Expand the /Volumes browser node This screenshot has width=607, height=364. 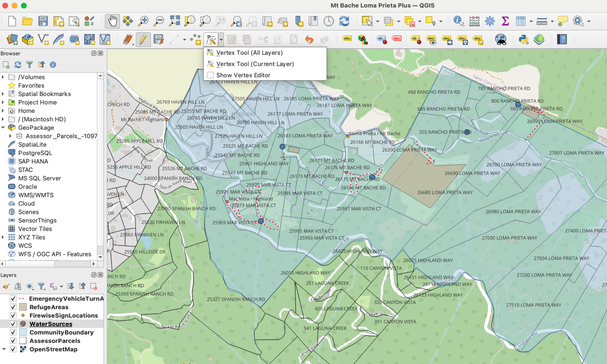(3, 77)
